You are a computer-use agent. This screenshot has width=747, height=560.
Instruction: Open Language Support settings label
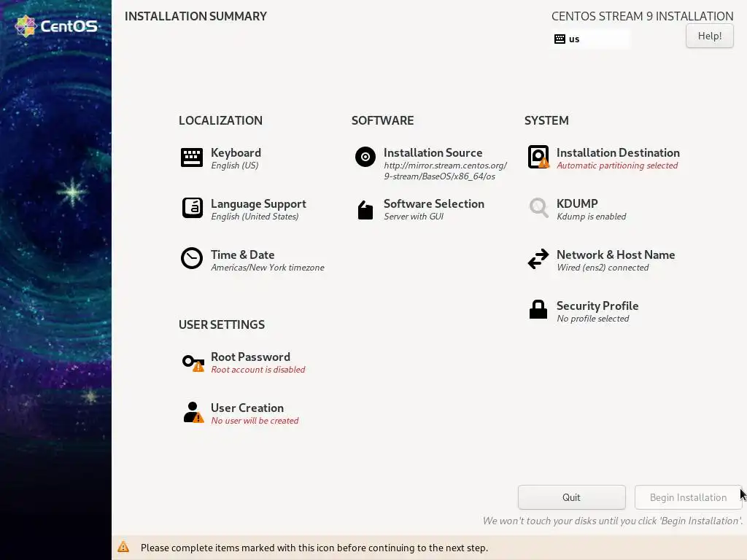pos(258,204)
